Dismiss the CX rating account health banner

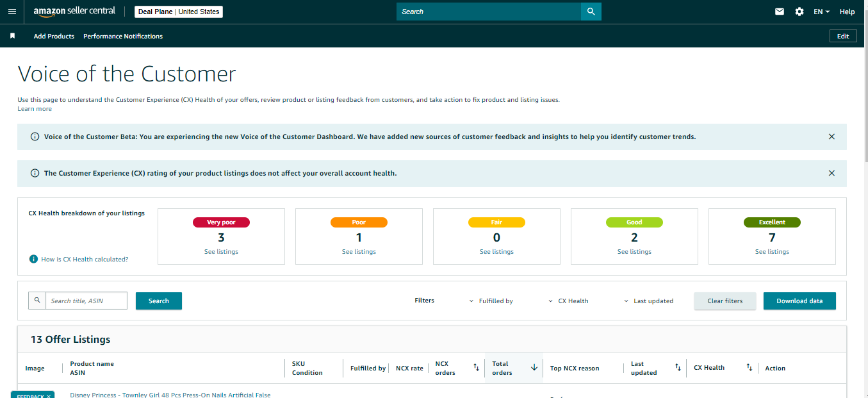pos(831,173)
